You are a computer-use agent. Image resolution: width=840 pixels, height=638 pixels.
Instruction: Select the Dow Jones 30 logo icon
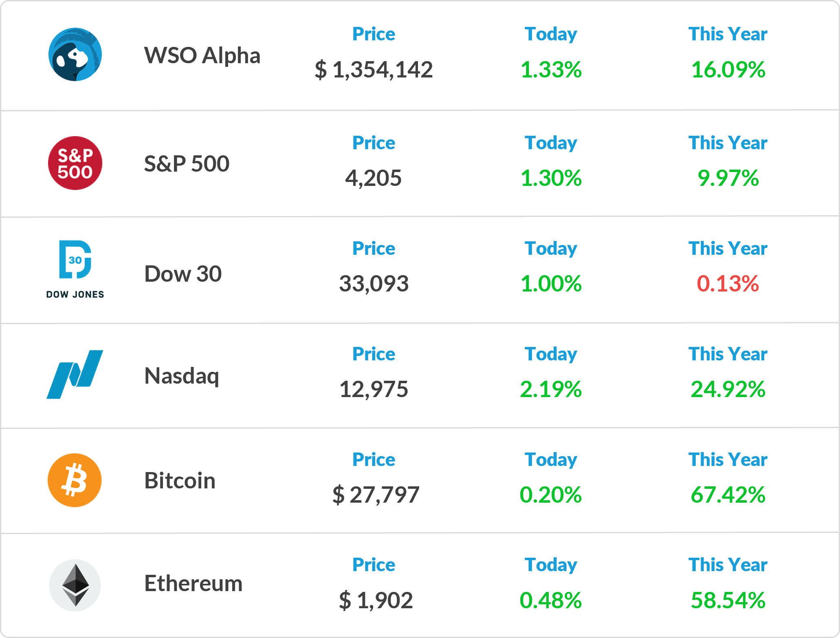tap(75, 269)
